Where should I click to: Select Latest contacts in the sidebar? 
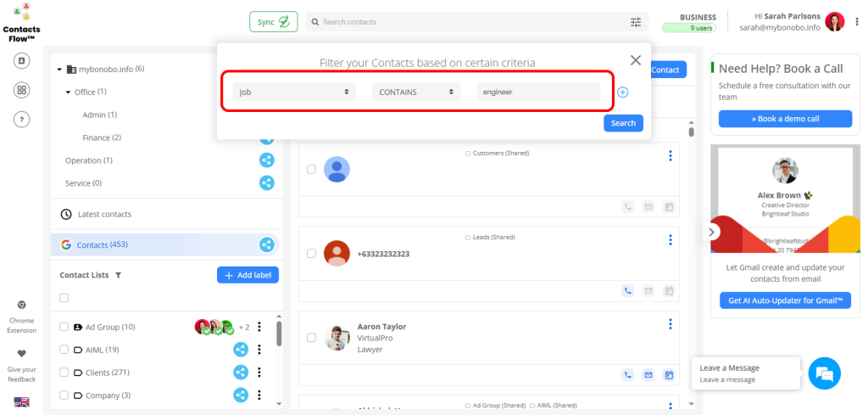point(104,215)
